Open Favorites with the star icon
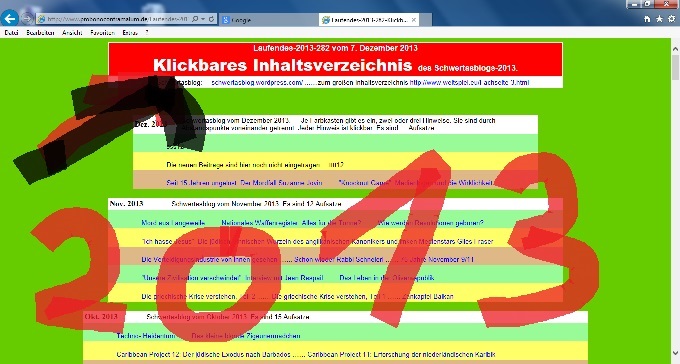Screen dimensions: 680x364 click(659, 19)
